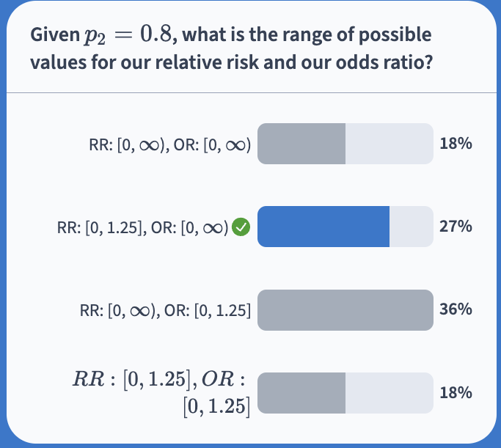Screen dimensions: 501x448
Task: Click the horizontal divider below the question
Action: (x=250, y=93)
